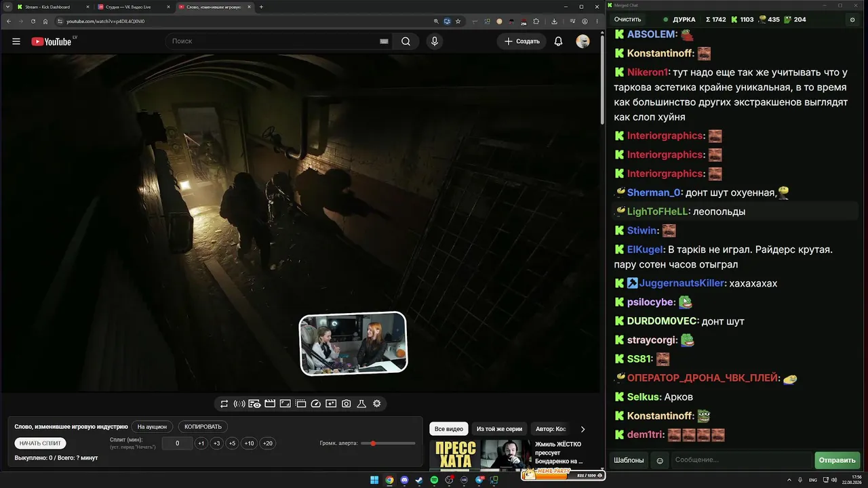Click the На аукцион button
The height and width of the screenshot is (488, 868).
152,427
